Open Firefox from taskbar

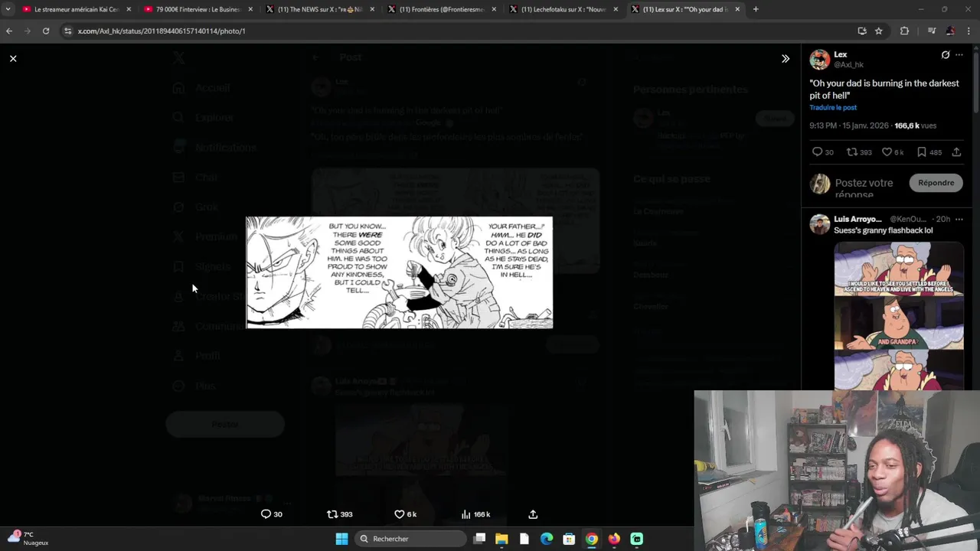pos(614,539)
